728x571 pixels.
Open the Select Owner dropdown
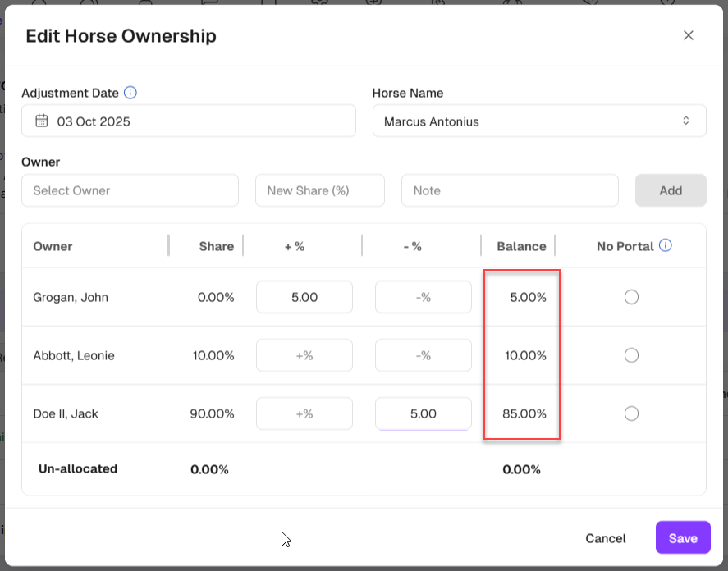(x=130, y=190)
